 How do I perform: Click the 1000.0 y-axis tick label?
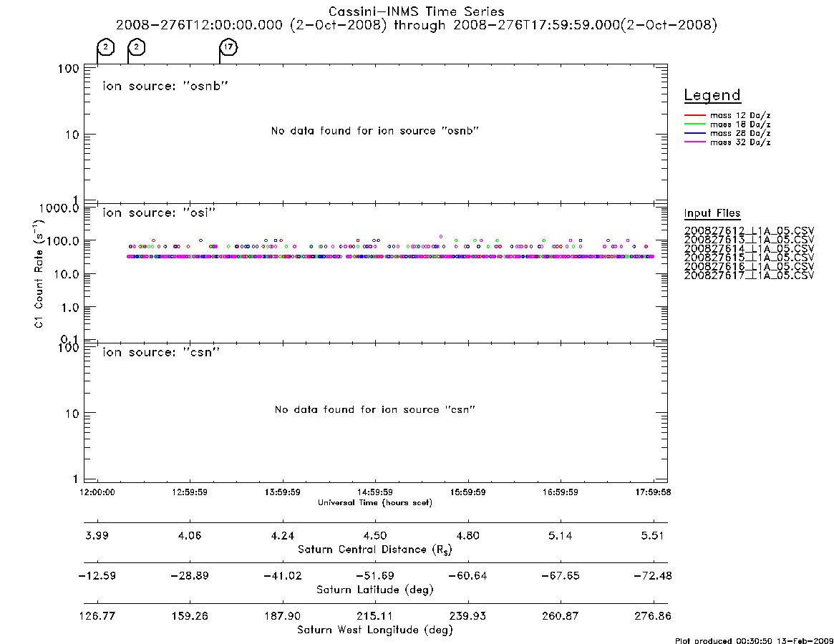59,208
